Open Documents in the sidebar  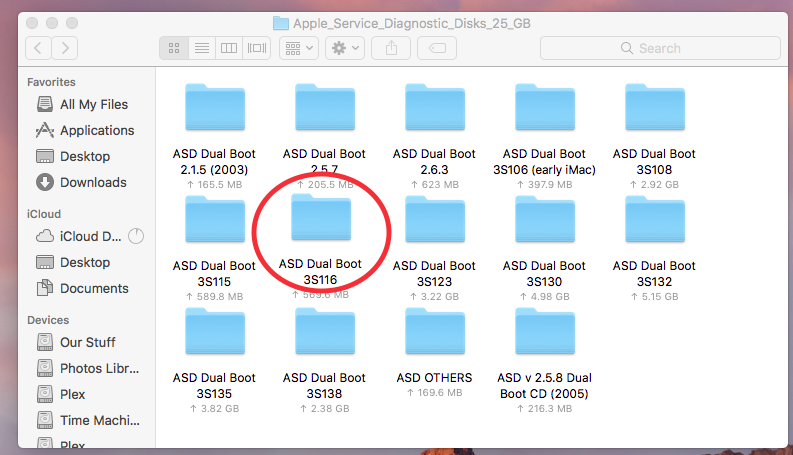tap(82, 289)
